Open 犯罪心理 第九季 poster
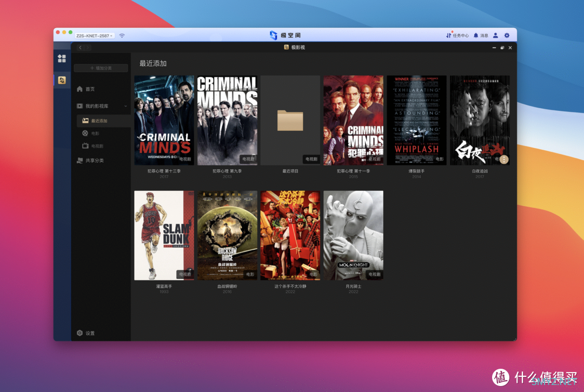The image size is (584, 392). coord(227,120)
